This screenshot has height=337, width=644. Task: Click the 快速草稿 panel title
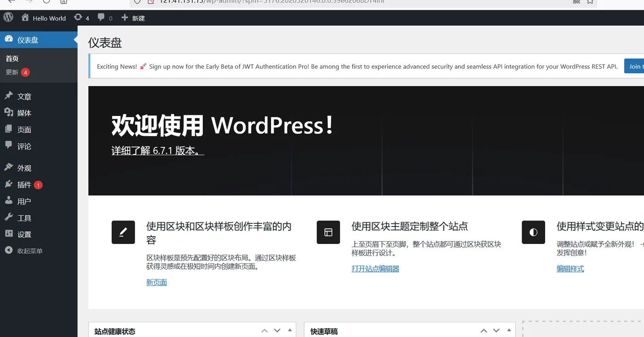(324, 331)
